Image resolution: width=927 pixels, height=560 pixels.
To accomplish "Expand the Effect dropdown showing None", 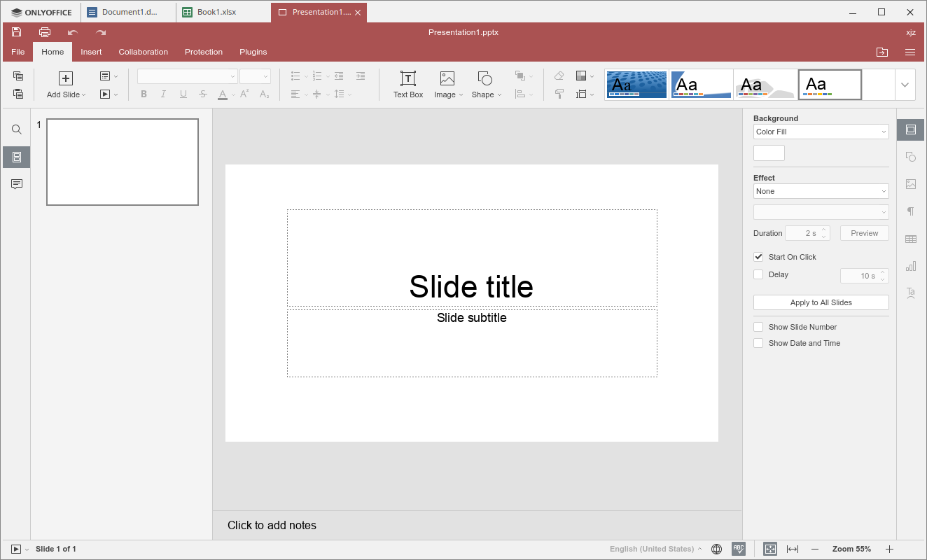I will point(821,191).
